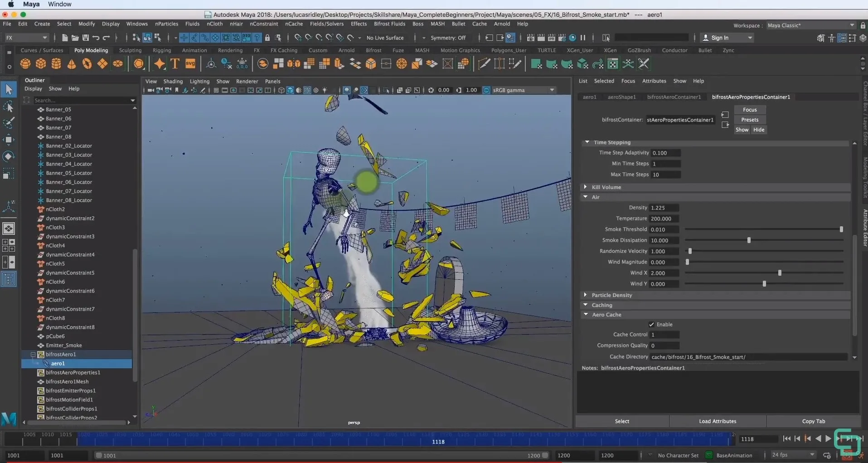
Task: Expand the Particle Density section
Action: coord(586,295)
